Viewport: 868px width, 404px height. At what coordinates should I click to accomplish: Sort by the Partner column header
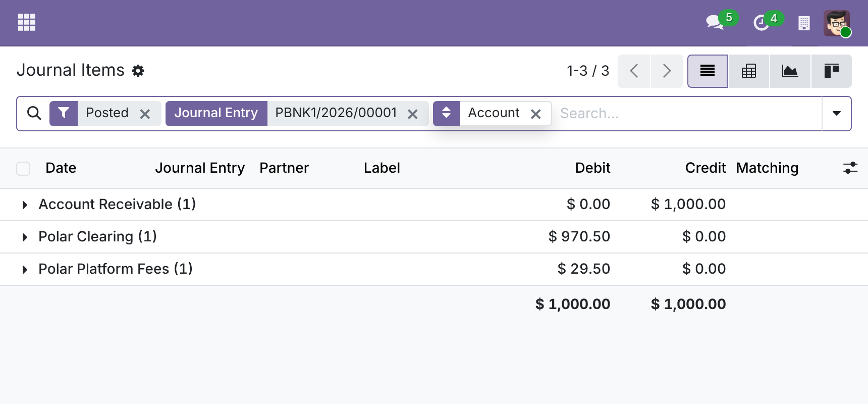coord(284,168)
